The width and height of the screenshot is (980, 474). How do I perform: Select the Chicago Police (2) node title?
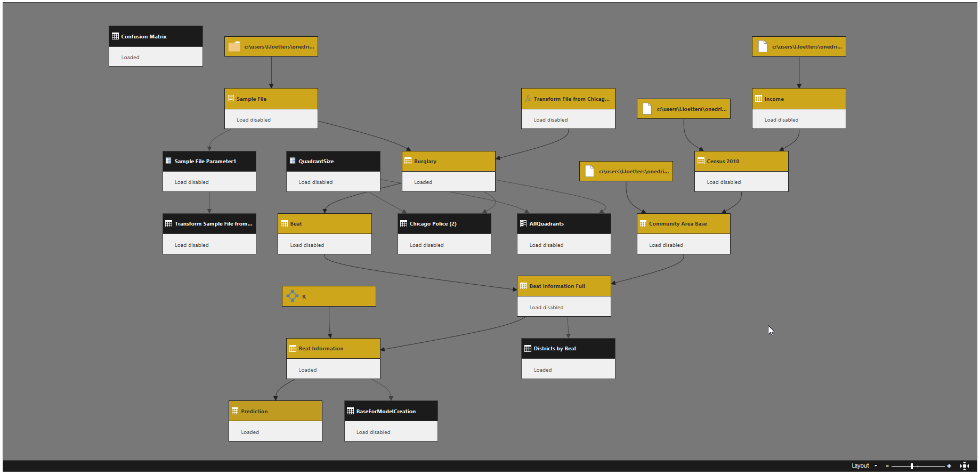pyautogui.click(x=433, y=223)
